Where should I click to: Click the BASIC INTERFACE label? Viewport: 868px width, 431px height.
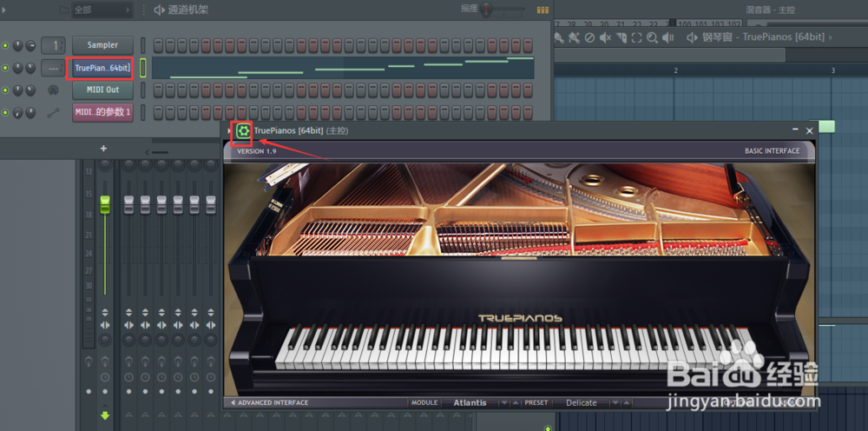772,150
